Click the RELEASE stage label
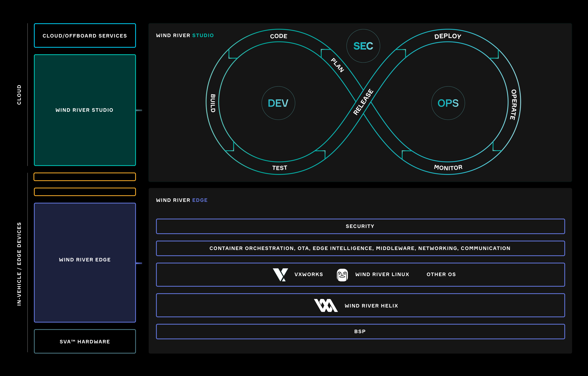Screen dimensions: 588x376 tap(363, 102)
